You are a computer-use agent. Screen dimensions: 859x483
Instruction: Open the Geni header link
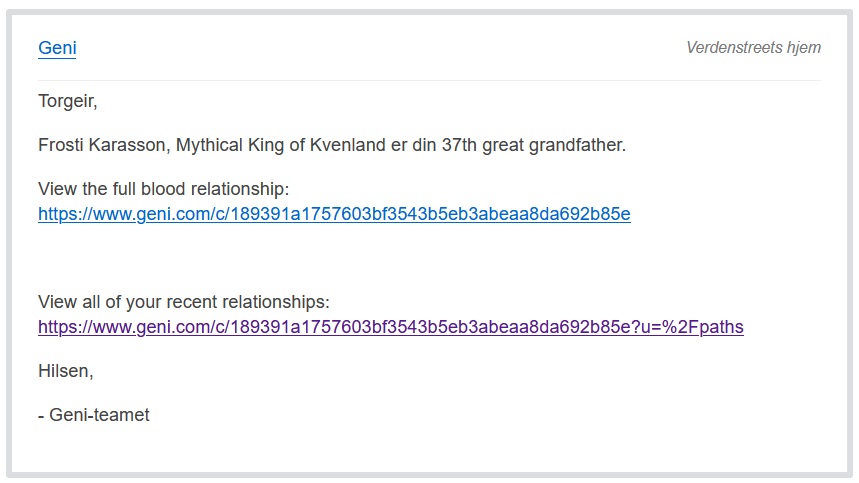[57, 48]
